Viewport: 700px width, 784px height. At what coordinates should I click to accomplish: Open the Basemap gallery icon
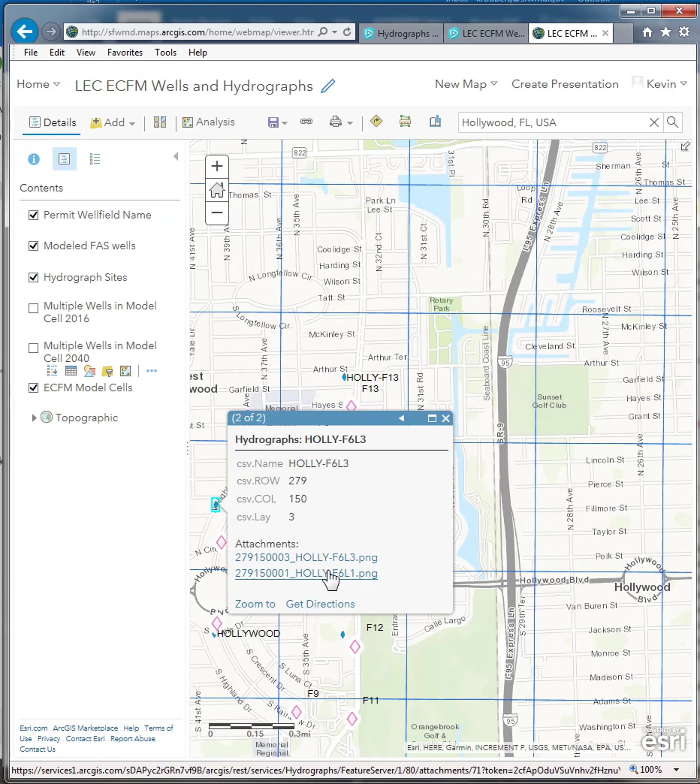pos(160,122)
